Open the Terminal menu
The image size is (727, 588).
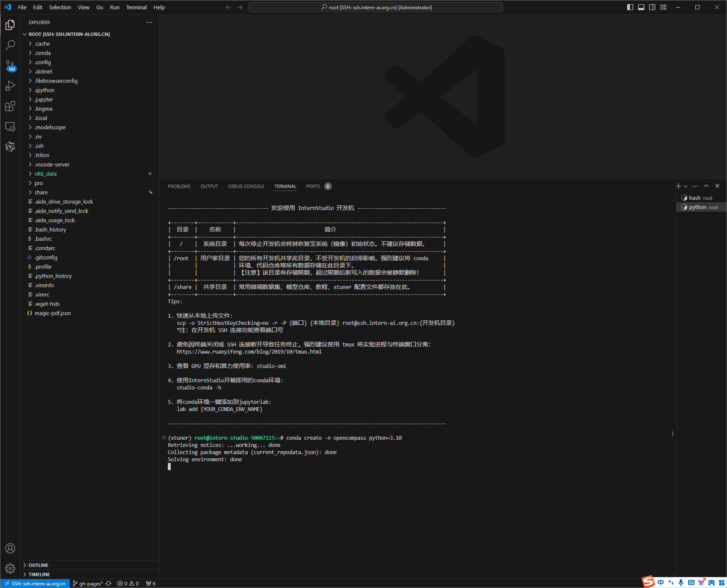(x=136, y=7)
